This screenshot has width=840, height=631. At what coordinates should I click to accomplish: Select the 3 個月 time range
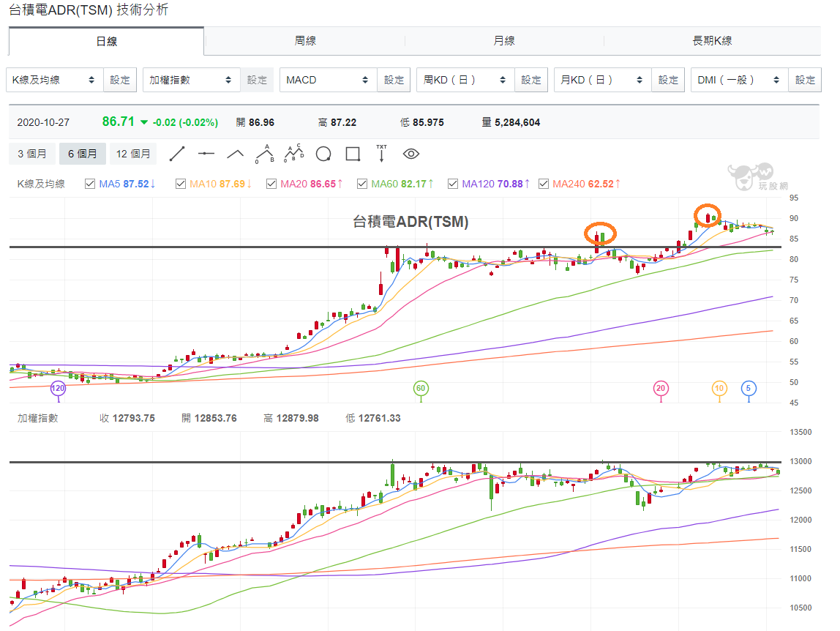point(31,154)
